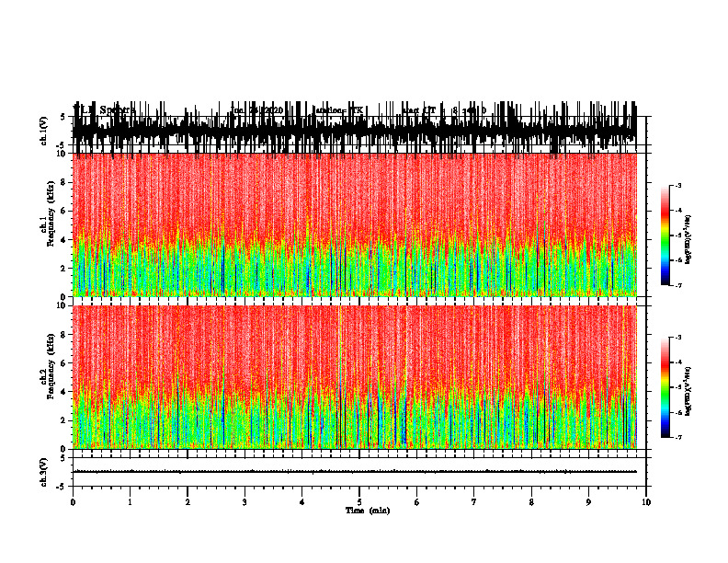Click time axis tick label '3'
This screenshot has width=728, height=563.
tap(245, 502)
